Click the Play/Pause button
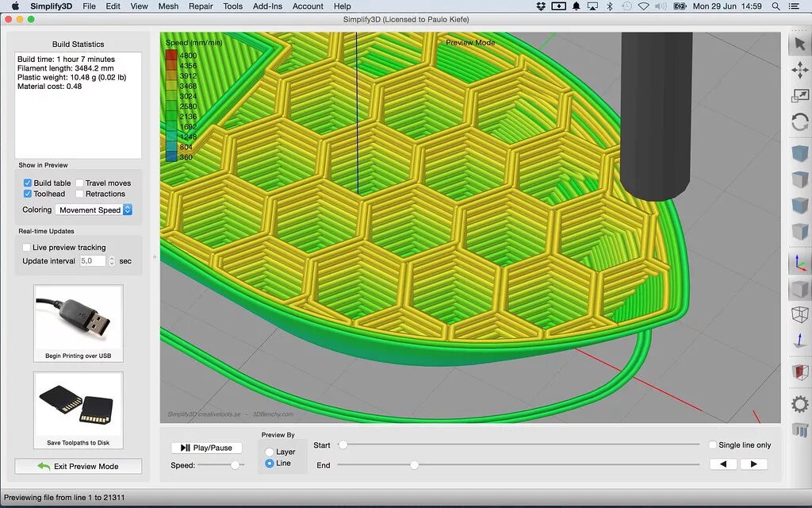 point(206,448)
